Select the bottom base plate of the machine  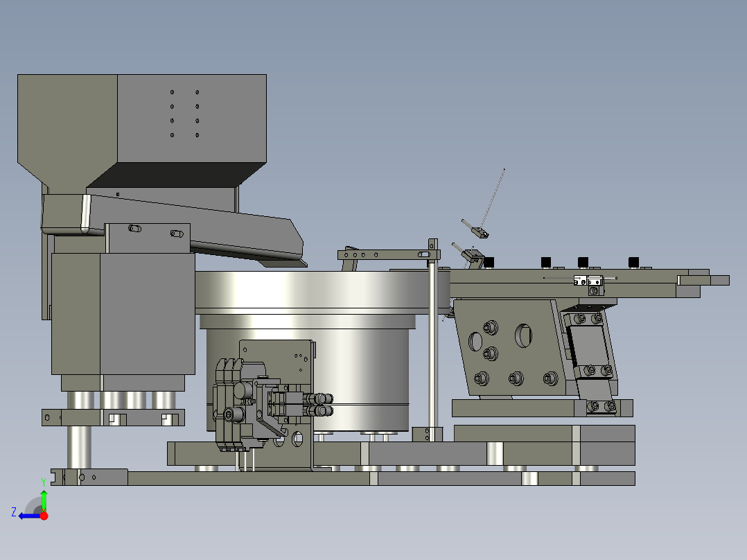pos(343,478)
